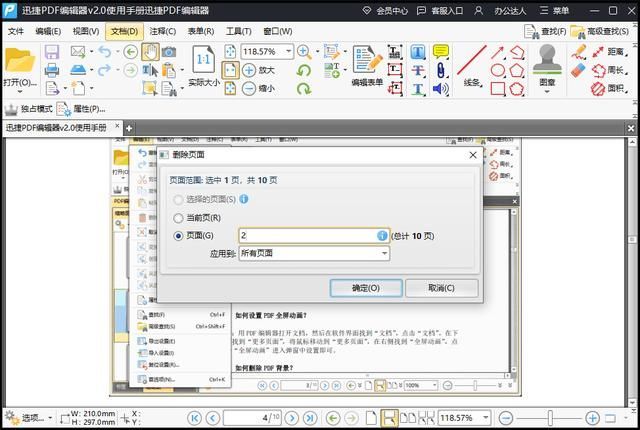640x430 pixels.
Task: Open the 工具(T) menu
Action: tap(239, 31)
